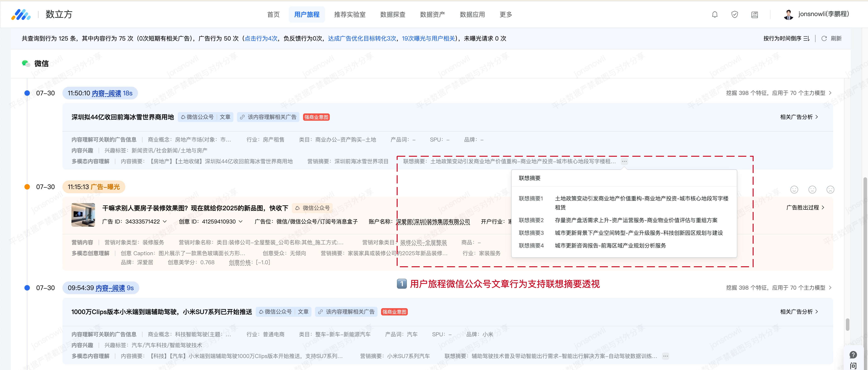Open the document list icon in header

(754, 14)
